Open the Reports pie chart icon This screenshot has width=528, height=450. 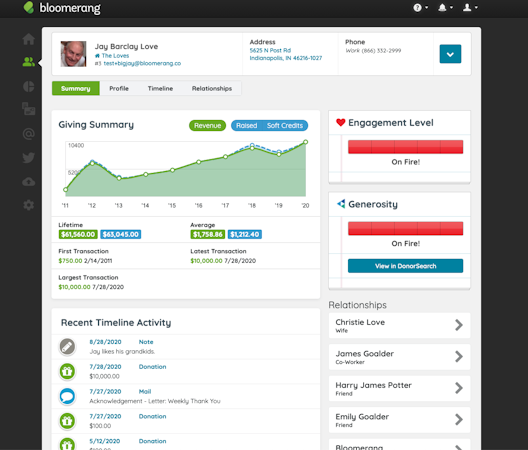pos(29,86)
